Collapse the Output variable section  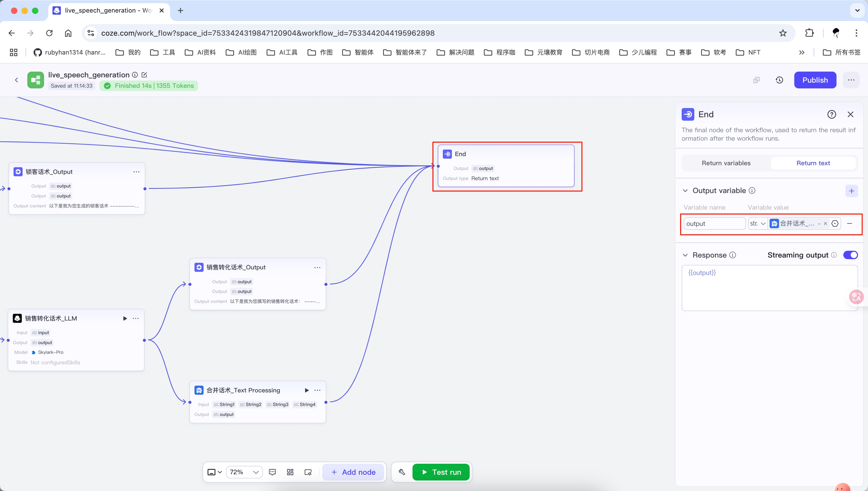(685, 191)
